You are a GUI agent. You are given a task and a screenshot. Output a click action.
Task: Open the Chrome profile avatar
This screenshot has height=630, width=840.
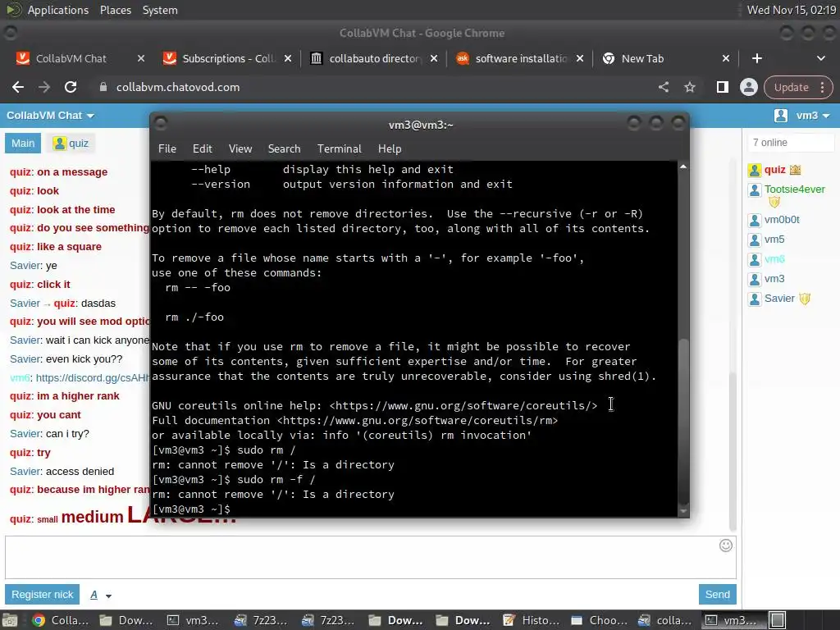[748, 87]
